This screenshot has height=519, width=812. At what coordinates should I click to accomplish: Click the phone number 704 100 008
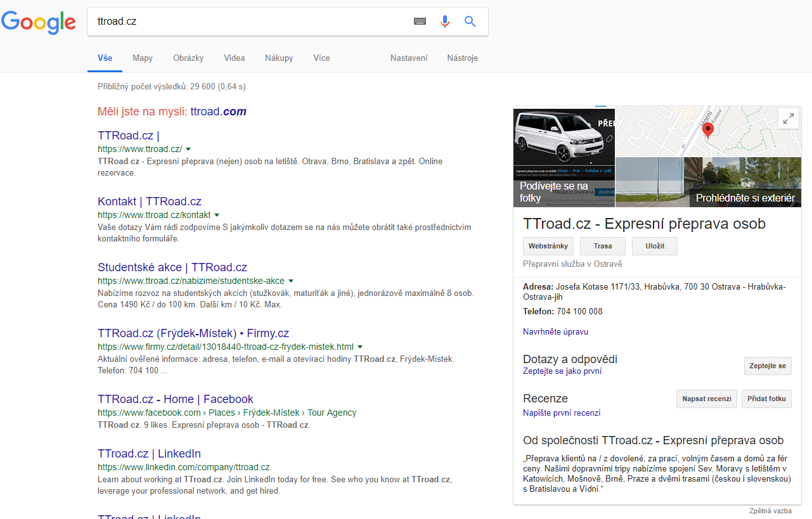[578, 312]
